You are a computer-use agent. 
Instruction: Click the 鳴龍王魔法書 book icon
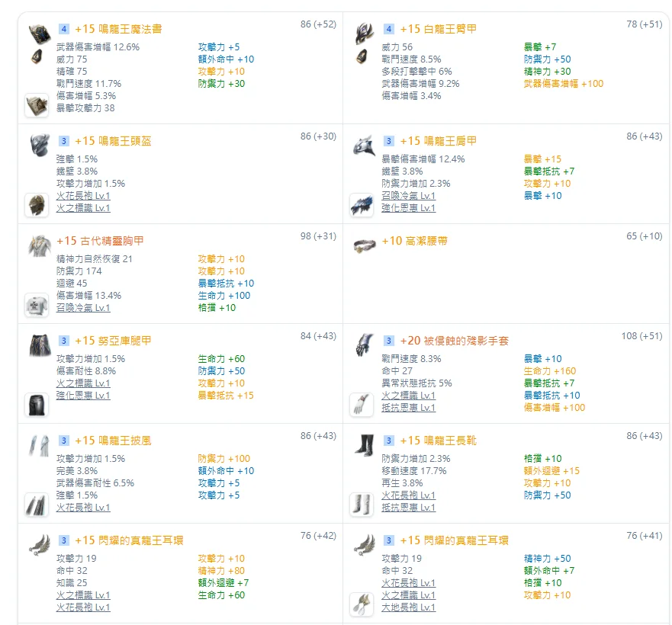pos(37,34)
